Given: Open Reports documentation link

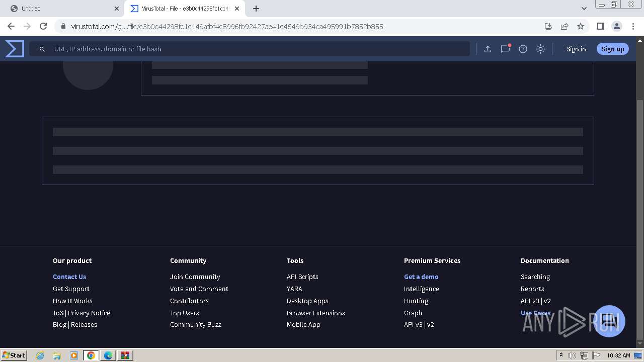Looking at the screenshot, I should (532, 289).
